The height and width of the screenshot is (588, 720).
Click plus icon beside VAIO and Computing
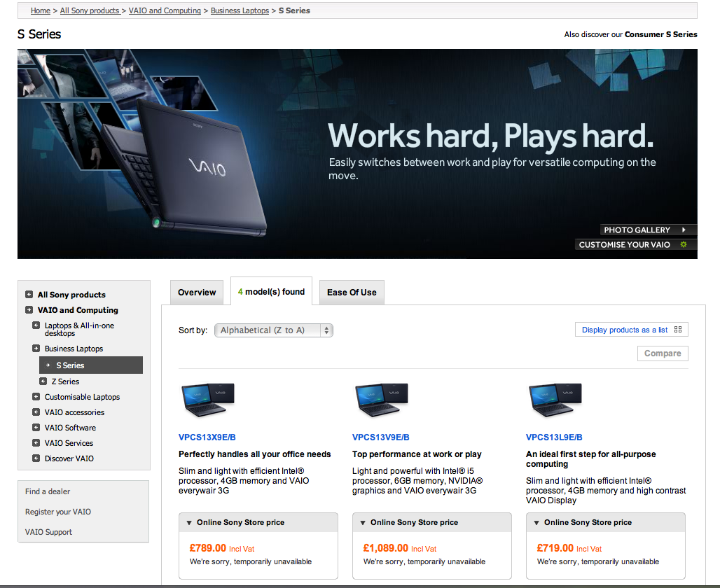tap(29, 310)
